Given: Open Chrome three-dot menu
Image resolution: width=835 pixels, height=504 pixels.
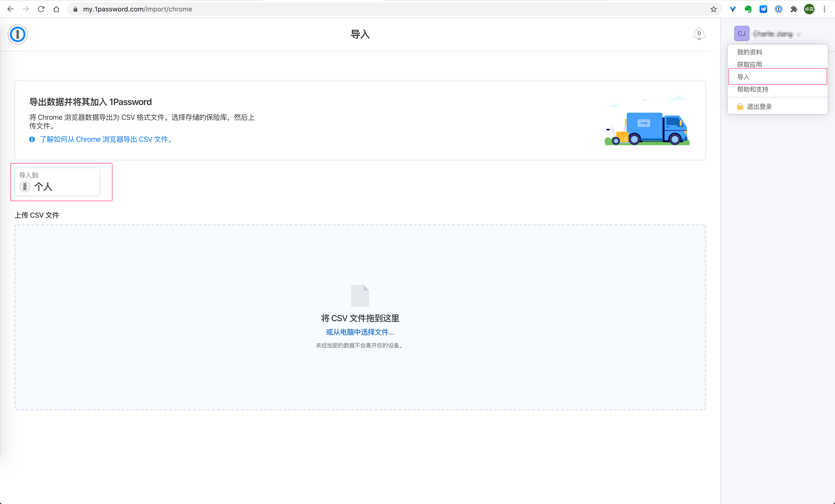Looking at the screenshot, I should [x=825, y=9].
